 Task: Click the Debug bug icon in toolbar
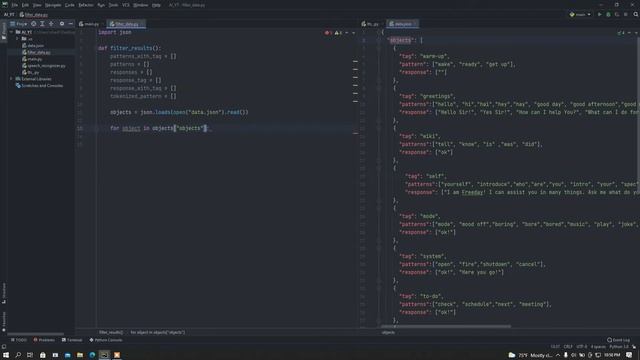pyautogui.click(x=608, y=14)
